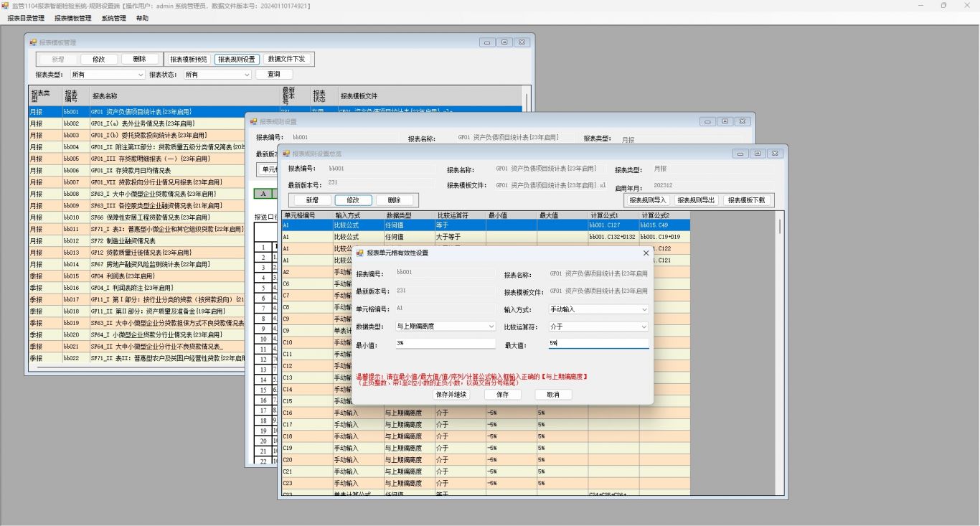980x526 pixels.
Task: Open the 输入方式 dropdown in the dialog
Action: [x=644, y=309]
